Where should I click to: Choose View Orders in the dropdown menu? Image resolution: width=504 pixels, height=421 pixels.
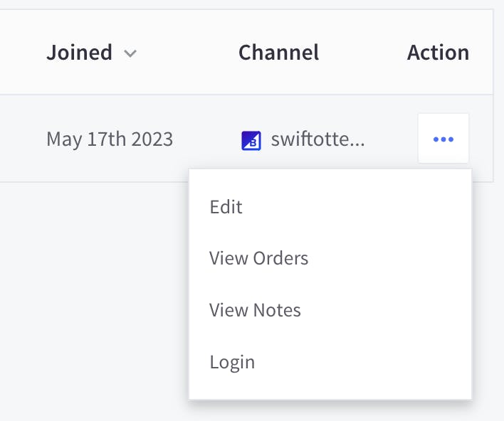(258, 258)
